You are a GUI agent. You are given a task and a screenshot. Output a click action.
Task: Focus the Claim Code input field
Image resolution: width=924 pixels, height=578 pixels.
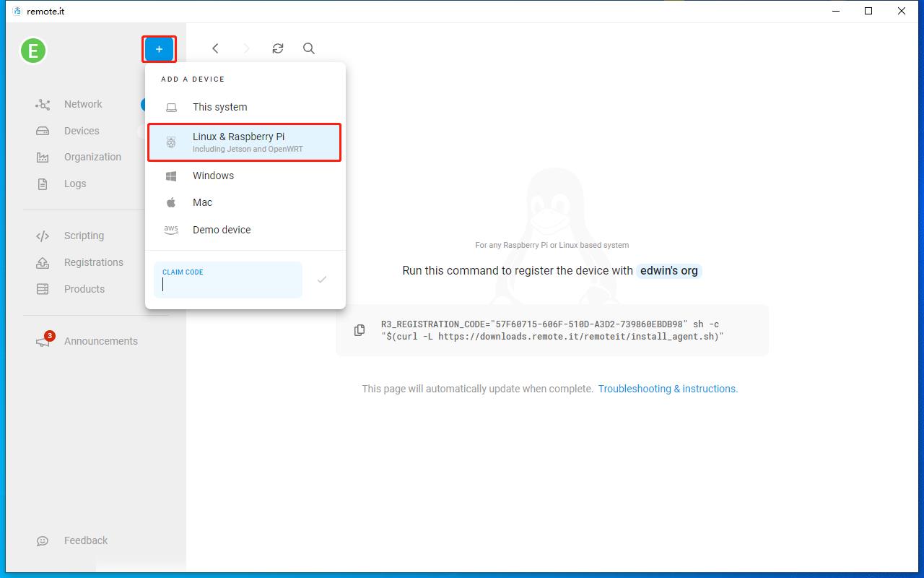tap(228, 280)
